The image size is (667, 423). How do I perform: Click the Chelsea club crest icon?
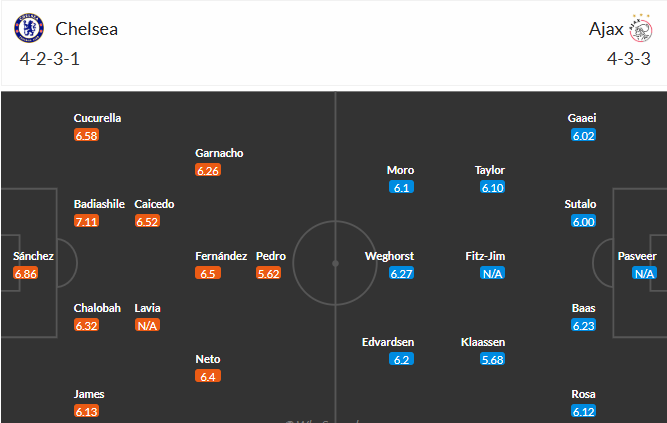point(30,29)
